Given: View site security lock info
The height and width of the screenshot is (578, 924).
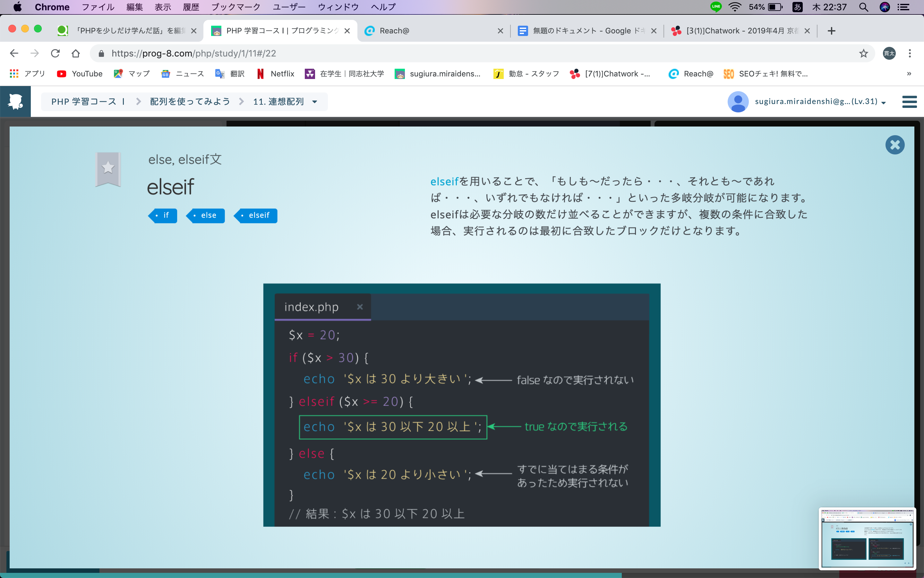Looking at the screenshot, I should 101,54.
